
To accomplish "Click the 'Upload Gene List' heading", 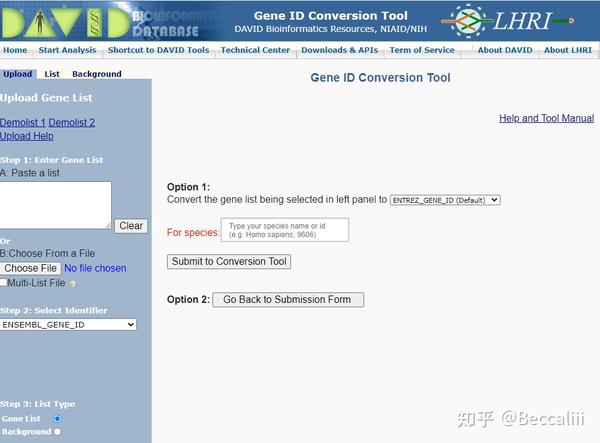I will pyautogui.click(x=46, y=98).
